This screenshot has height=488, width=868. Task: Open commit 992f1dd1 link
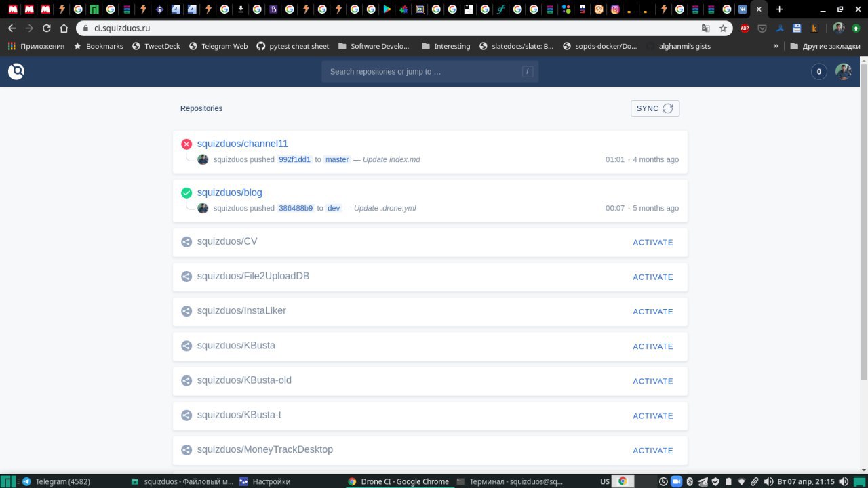click(x=294, y=159)
